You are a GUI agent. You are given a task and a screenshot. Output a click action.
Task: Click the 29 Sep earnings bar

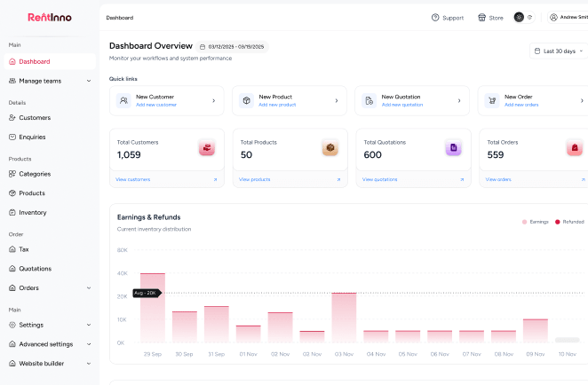pos(153,308)
